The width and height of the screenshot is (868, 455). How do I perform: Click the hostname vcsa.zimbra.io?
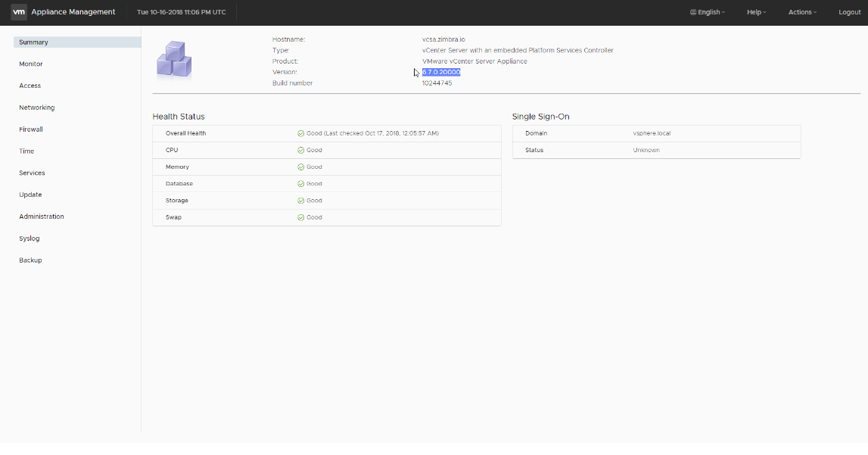pyautogui.click(x=443, y=39)
